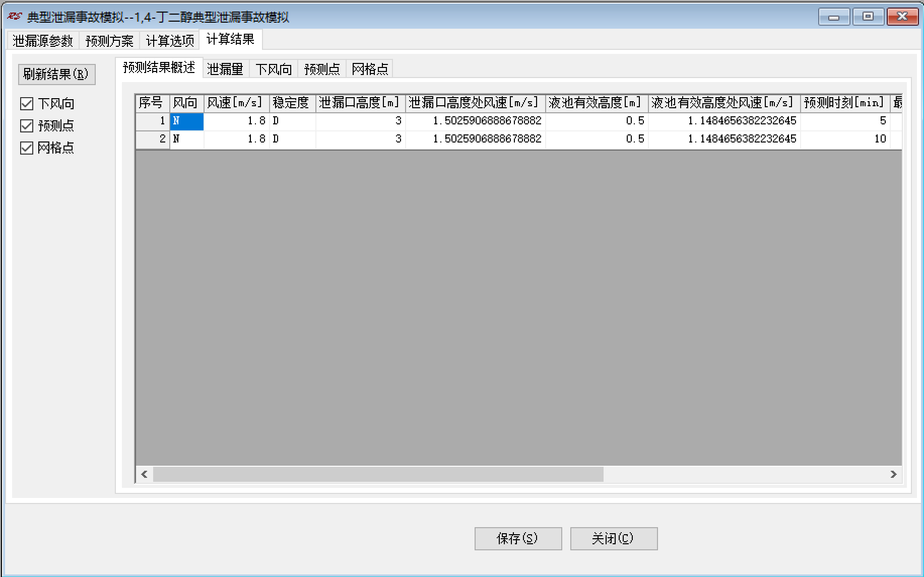The height and width of the screenshot is (577, 924).
Task: Select the 风向 cell in row 2
Action: click(186, 139)
